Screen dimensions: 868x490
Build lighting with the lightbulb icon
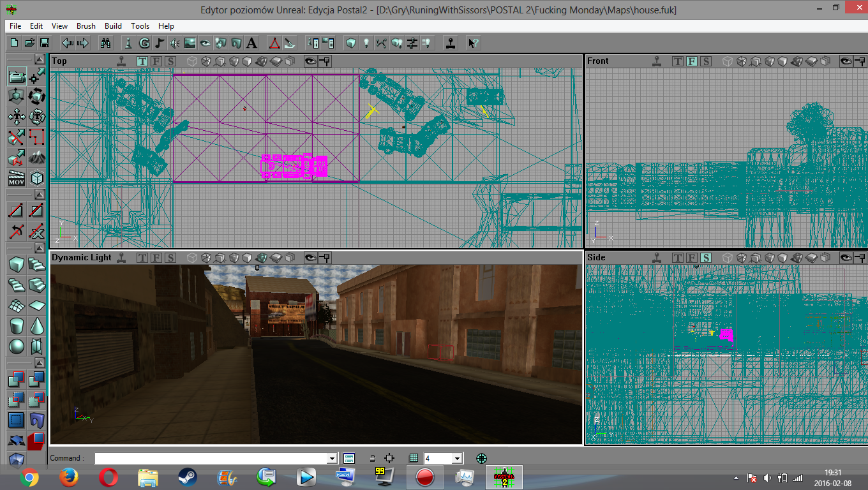click(x=366, y=43)
